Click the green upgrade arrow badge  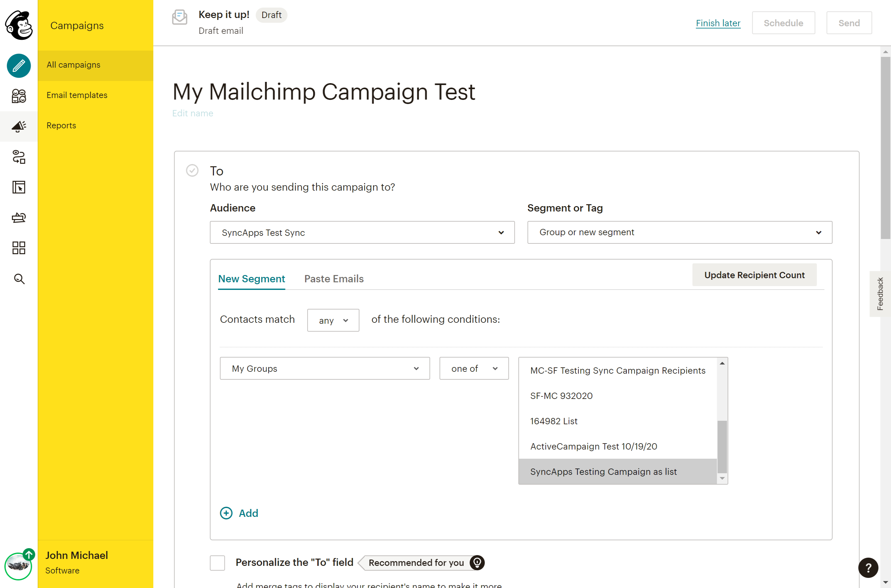(29, 554)
